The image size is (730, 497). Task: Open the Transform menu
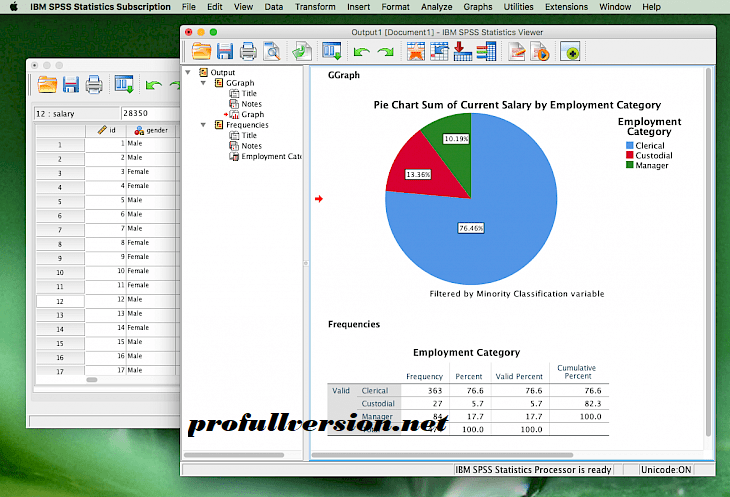[315, 7]
